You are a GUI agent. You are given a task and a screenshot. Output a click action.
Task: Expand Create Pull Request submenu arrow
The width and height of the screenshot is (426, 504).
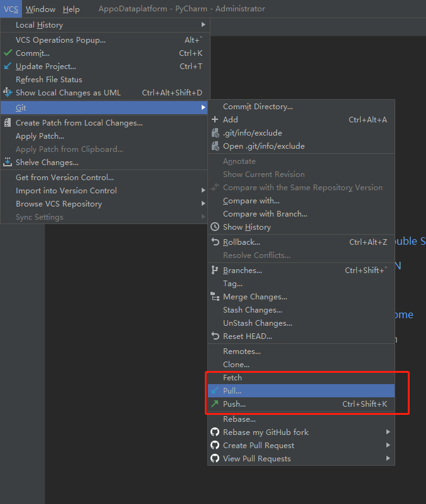tap(388, 445)
